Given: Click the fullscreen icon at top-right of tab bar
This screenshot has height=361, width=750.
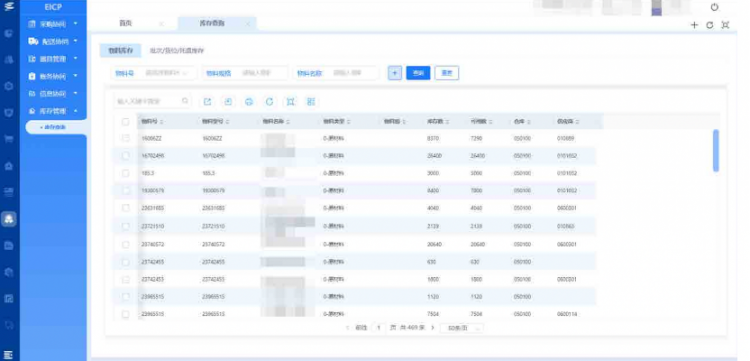Looking at the screenshot, I should tap(725, 25).
